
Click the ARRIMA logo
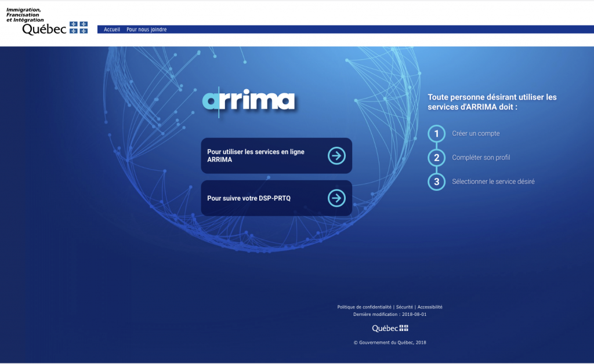click(249, 101)
